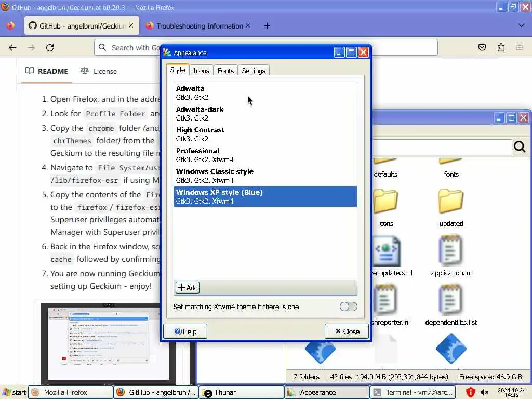Open the Pocket save icon in Firefox

coord(482,47)
